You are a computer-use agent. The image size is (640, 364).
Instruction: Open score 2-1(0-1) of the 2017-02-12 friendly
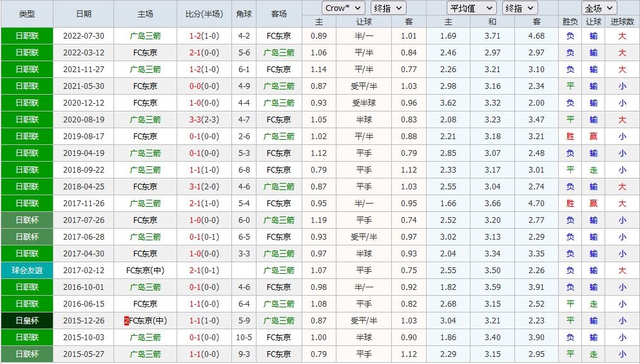pos(204,270)
